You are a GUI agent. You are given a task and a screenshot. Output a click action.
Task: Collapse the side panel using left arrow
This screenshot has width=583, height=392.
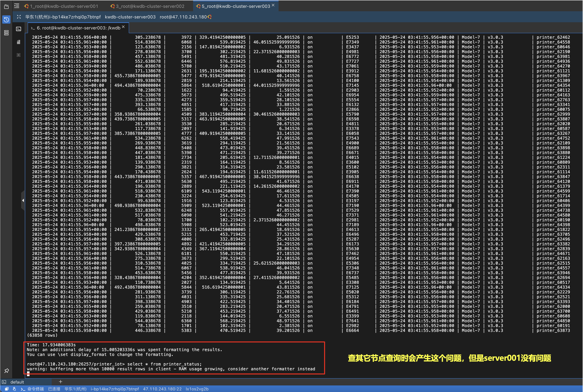click(x=23, y=200)
